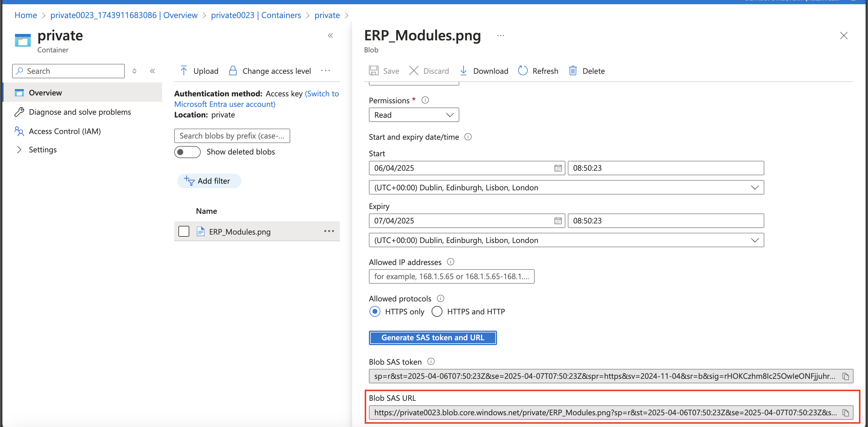Open the Start timezone dropdown
This screenshot has width=868, height=427.
pyautogui.click(x=566, y=188)
